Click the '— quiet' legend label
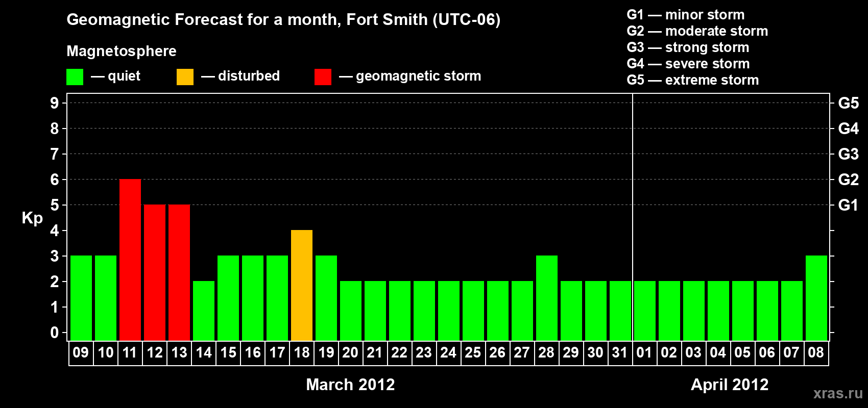868x408 pixels. point(115,76)
